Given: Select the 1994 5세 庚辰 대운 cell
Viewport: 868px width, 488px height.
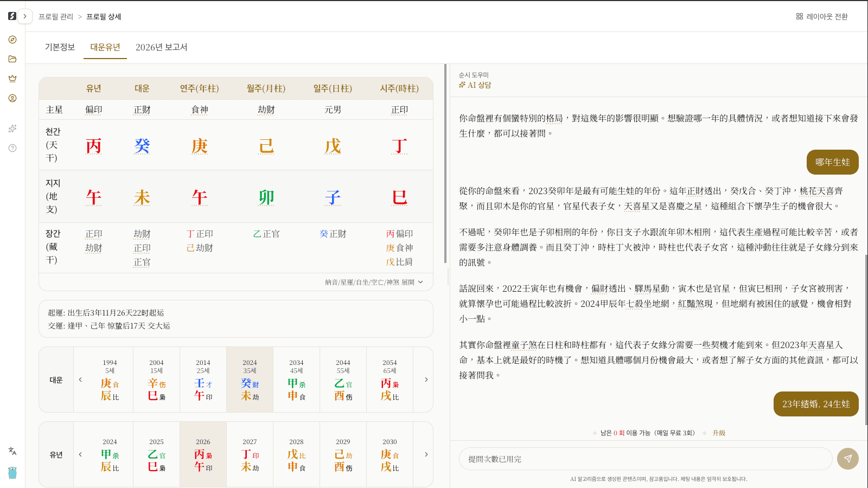Looking at the screenshot, I should click(110, 380).
